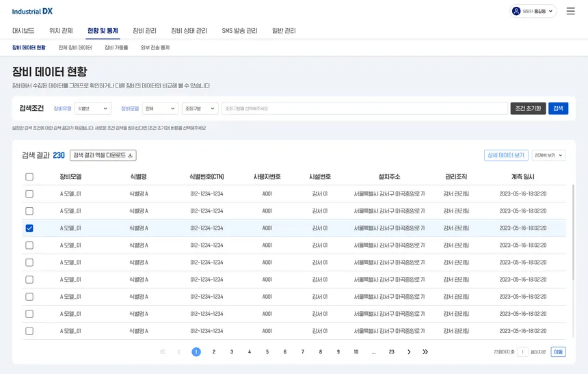Viewport: 588px width, 374px height.
Task: Click the 검색 결과 230 count text
Action: pyautogui.click(x=43, y=155)
